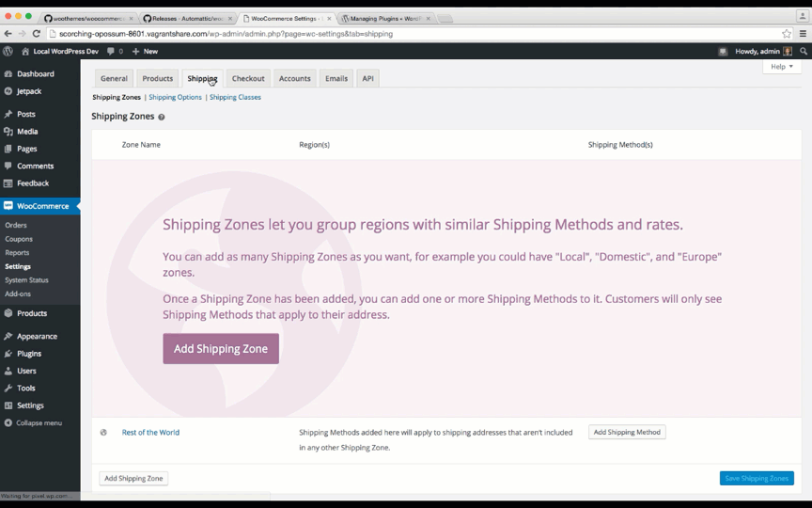Open the Shipping Classes sub-section link
This screenshot has width=812, height=508.
point(235,97)
